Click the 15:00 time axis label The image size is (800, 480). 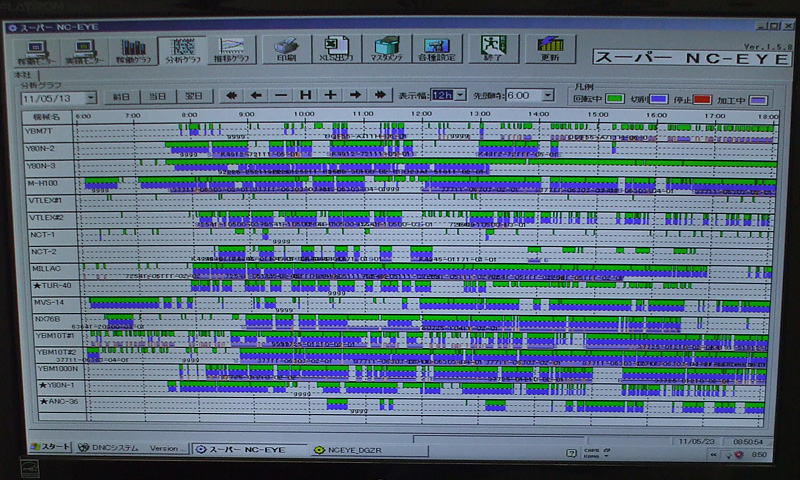[597, 114]
